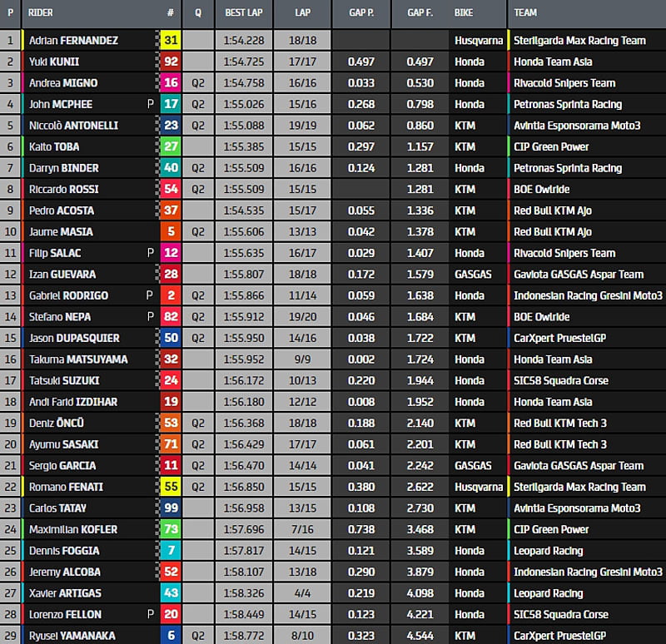Screen dimensions: 666x644
Task: Click the Q2 marker in Jaume Masia's row
Action: [x=198, y=232]
